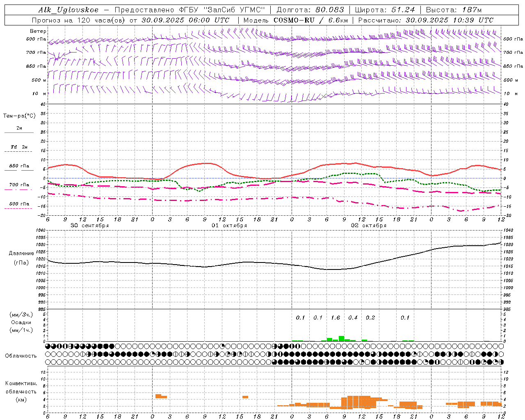This screenshot has height=420, width=525.
Task: Select the date label 02 октября
Action: point(369,226)
